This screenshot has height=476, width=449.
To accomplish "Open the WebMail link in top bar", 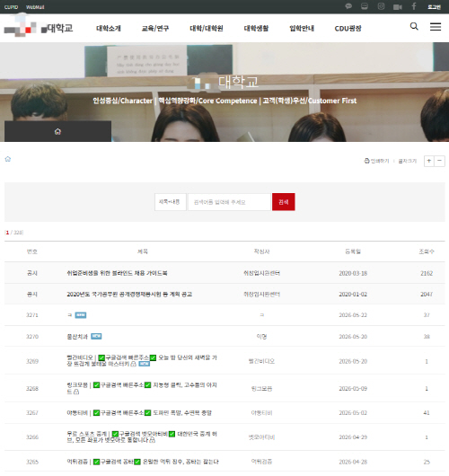I will coord(35,7).
